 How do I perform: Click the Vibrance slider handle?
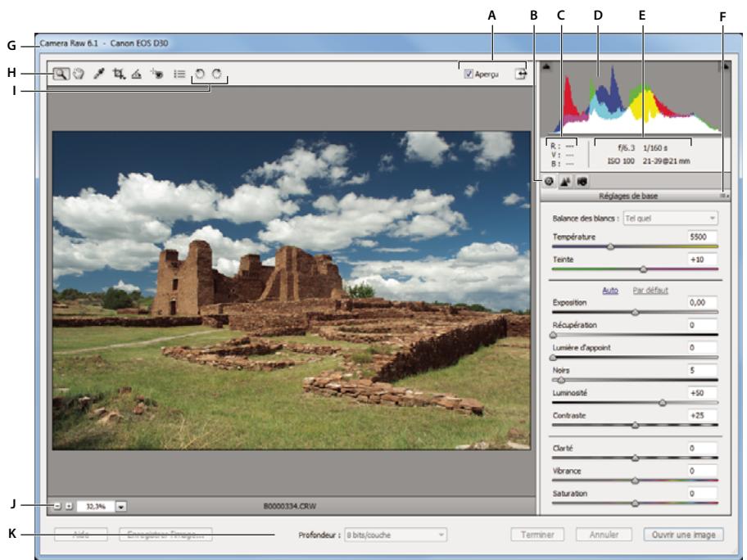[635, 481]
